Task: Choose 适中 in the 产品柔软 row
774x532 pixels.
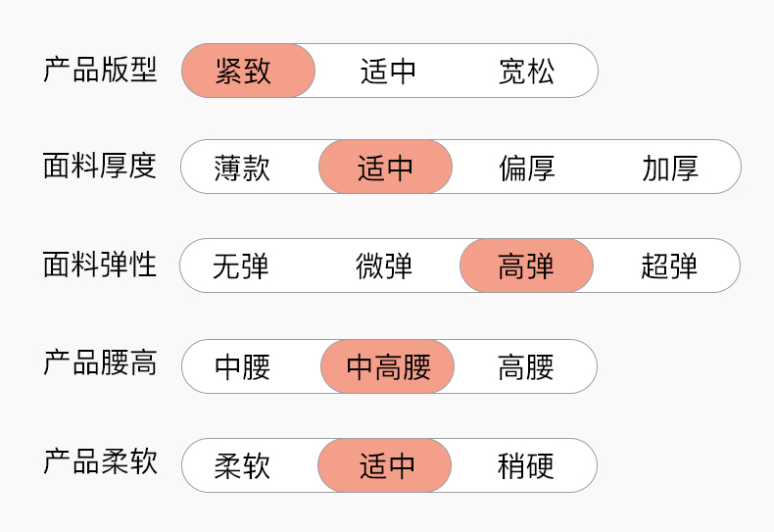Action: tap(385, 465)
